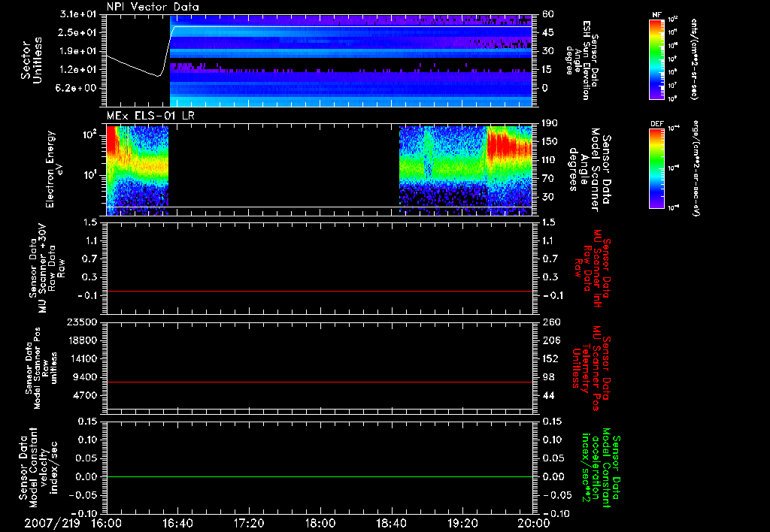
Task: Click the 260 telemetry axis tick label
Action: pyautogui.click(x=550, y=322)
